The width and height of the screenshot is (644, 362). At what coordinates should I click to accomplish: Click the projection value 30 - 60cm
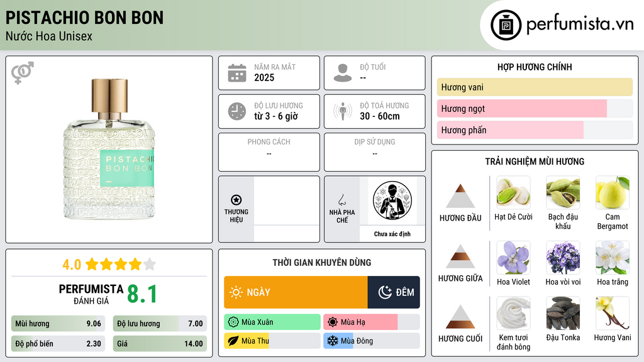(380, 116)
